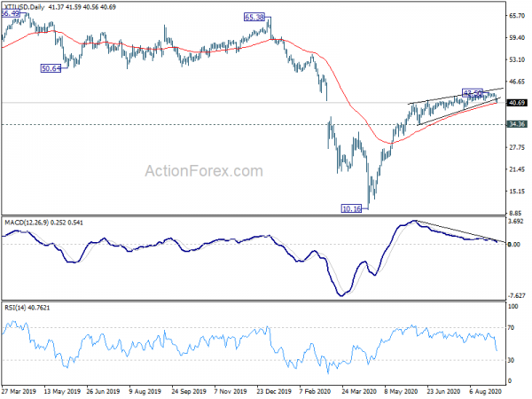The image size is (532, 399).
Task: Click the 10.16 bottom price label
Action: tap(351, 208)
